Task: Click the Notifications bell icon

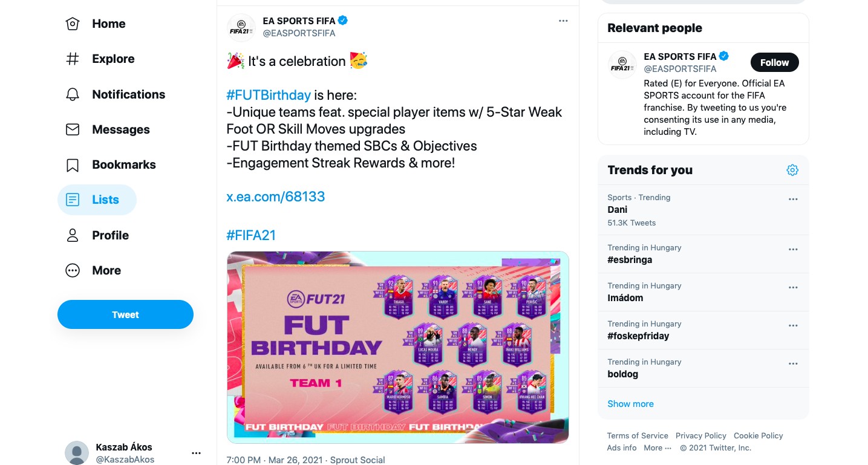Action: point(73,94)
